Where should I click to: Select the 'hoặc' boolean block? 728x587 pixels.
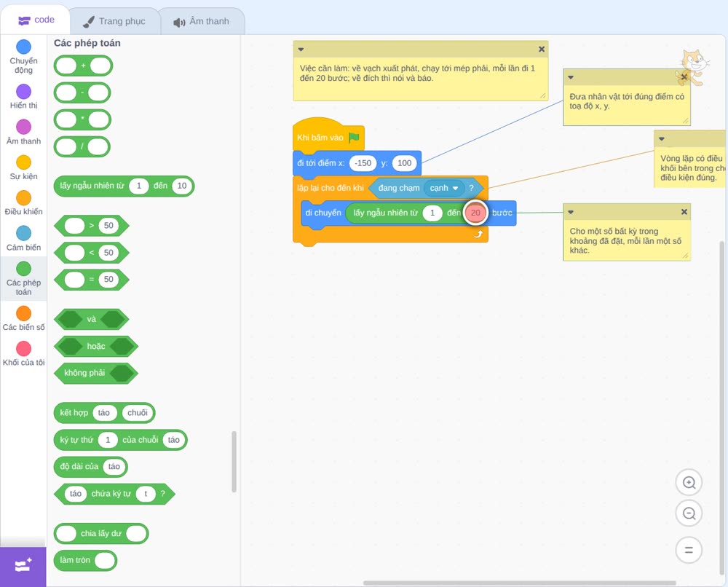point(95,347)
